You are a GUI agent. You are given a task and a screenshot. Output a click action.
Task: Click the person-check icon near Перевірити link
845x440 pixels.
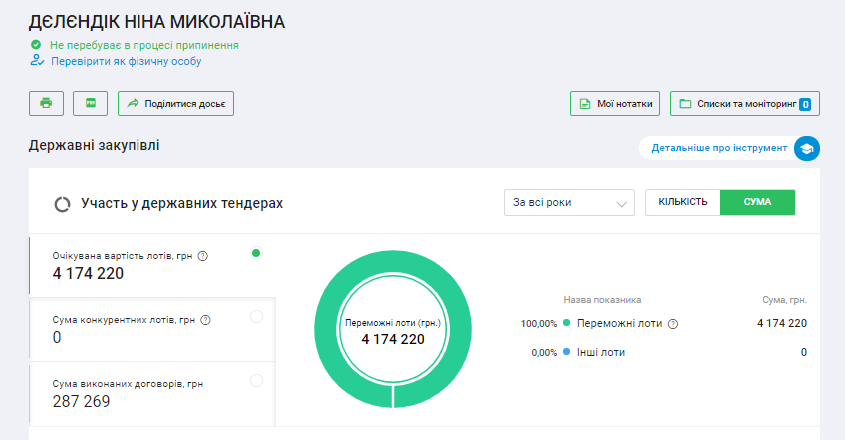point(37,60)
